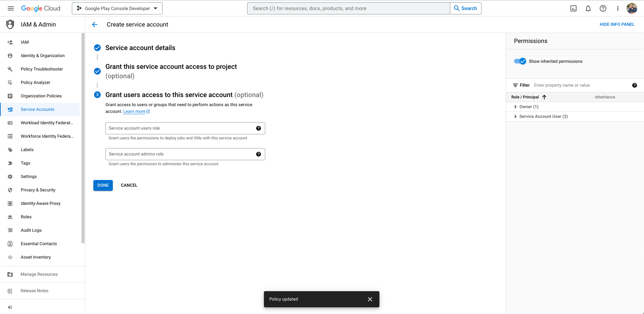Collapse the left navigation sidebar

[10, 307]
